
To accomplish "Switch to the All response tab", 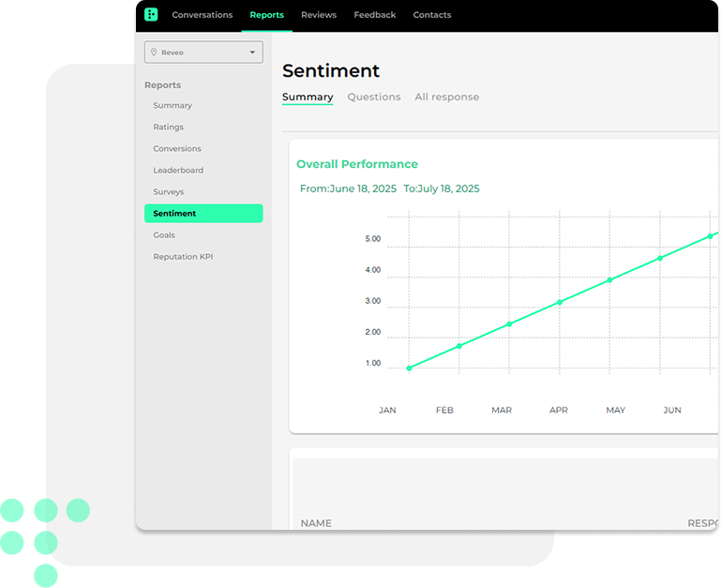I will point(446,98).
